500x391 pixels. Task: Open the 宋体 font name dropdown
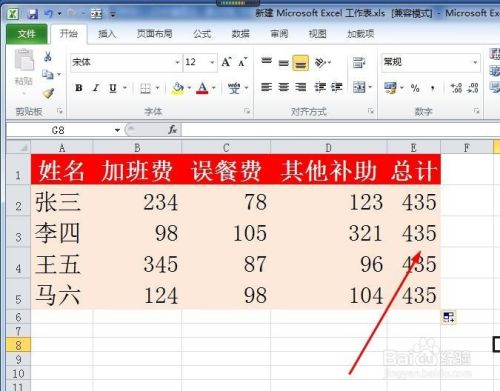coord(177,62)
